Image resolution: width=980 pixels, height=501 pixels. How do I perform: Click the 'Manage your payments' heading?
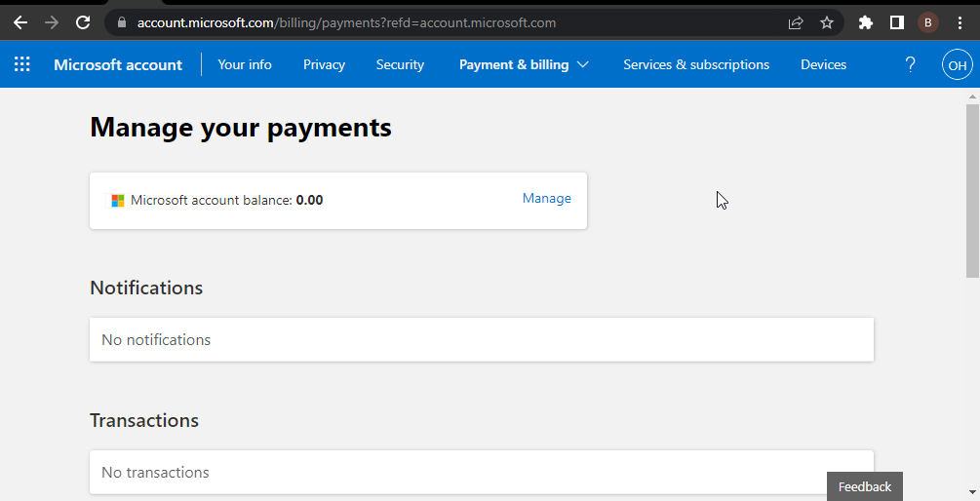(x=241, y=128)
